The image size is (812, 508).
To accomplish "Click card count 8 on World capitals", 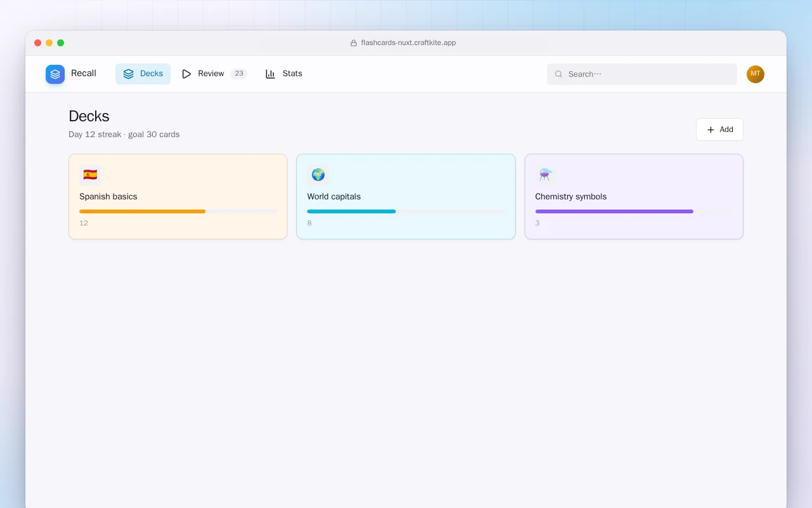I will pyautogui.click(x=310, y=224).
